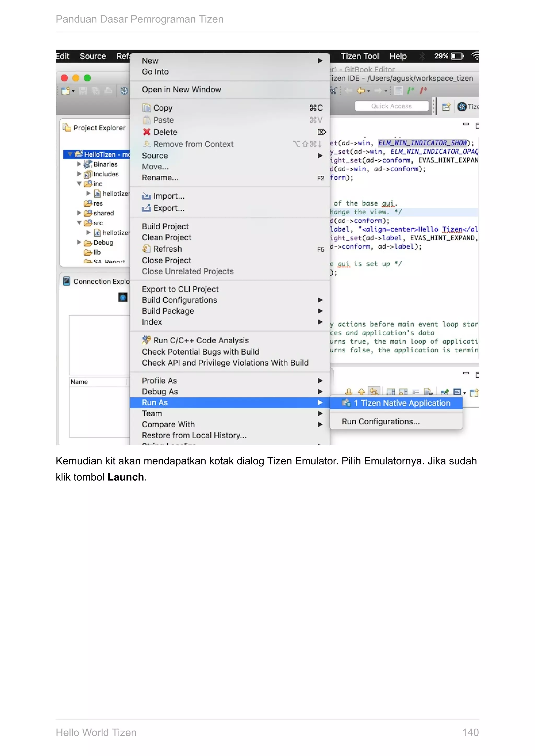Viewport: 535px width, 756px height.
Task: Click the remove block comment icon
Action: (x=423, y=90)
